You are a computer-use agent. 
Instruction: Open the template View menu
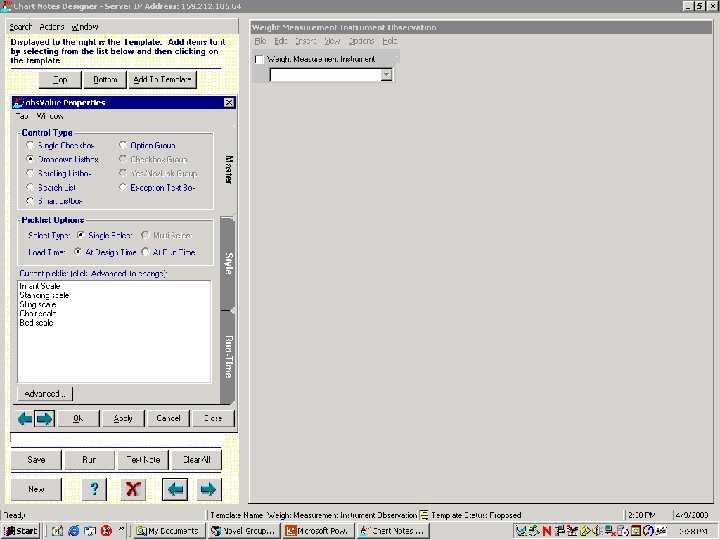tap(332, 41)
